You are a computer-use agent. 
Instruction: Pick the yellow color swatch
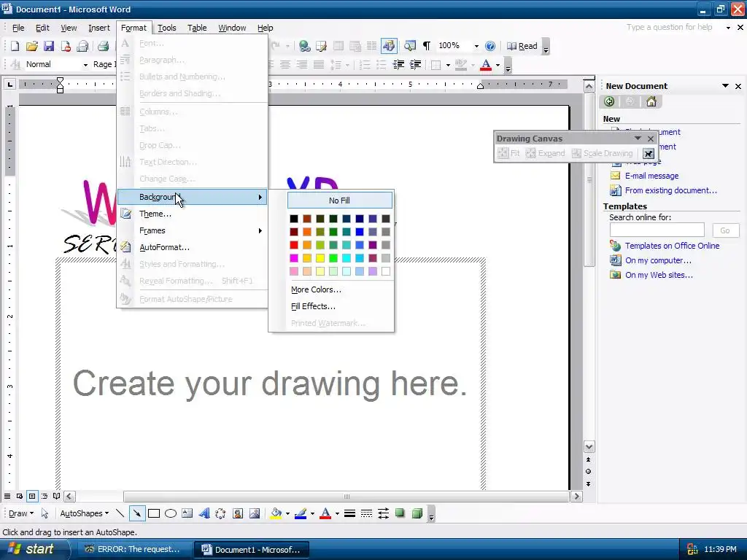click(320, 258)
